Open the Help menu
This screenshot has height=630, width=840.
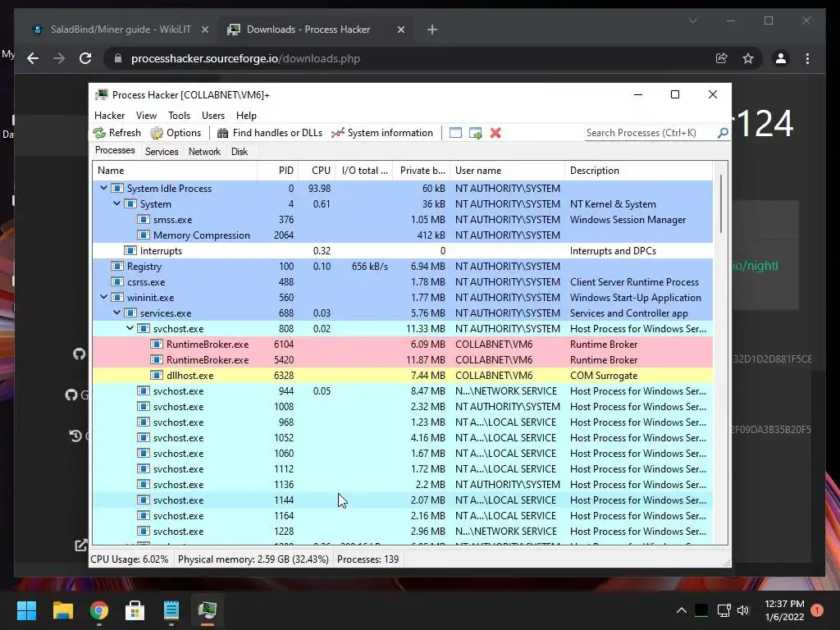[x=246, y=116]
